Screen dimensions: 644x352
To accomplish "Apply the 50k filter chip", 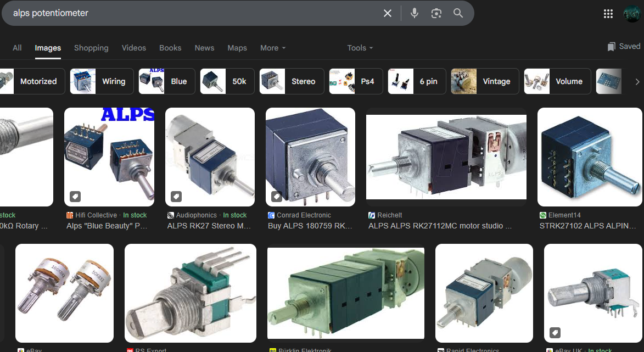I will 227,81.
